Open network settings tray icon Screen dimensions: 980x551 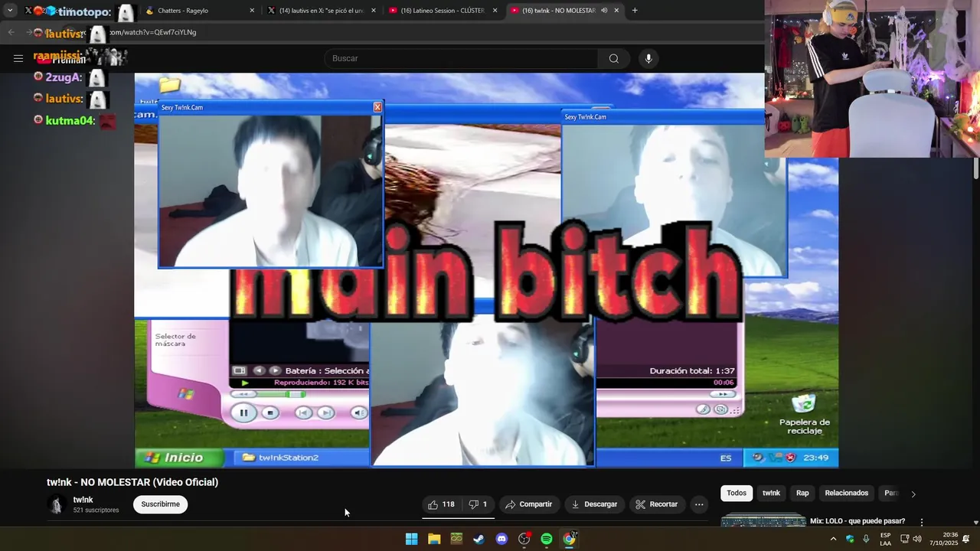point(904,539)
